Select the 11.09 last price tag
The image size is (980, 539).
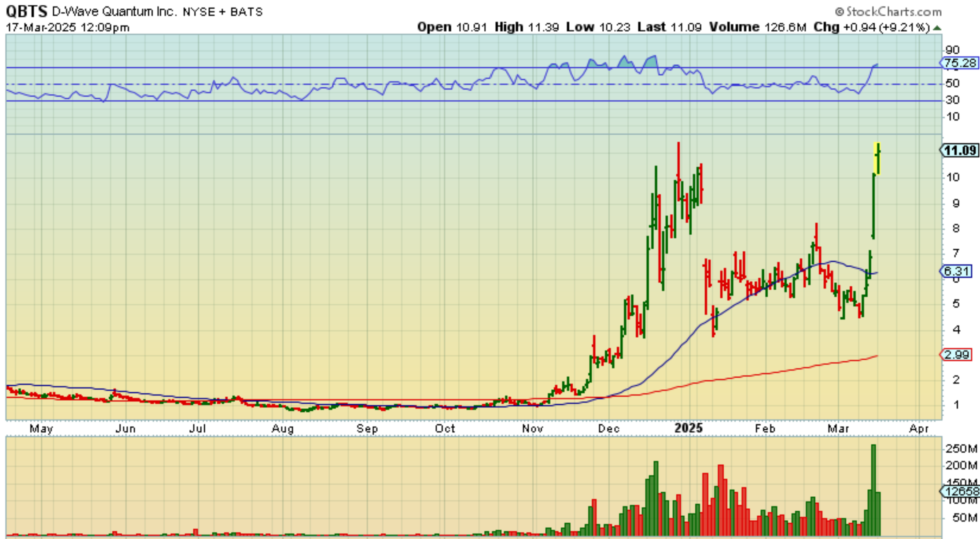click(960, 151)
